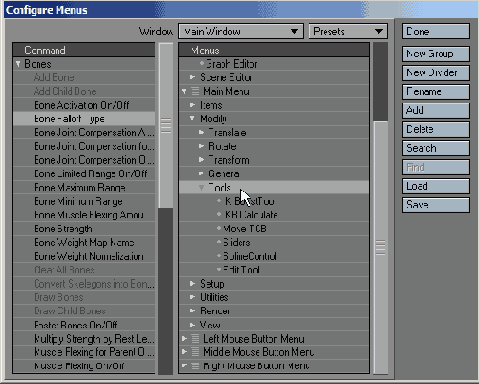The width and height of the screenshot is (479, 384).
Task: Click the Menus list scrollbar thumb
Action: (x=380, y=247)
